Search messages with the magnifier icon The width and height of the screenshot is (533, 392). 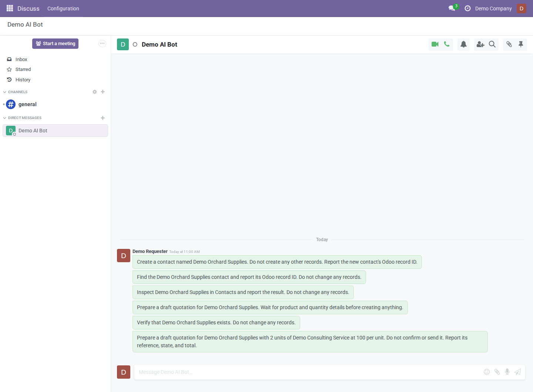point(492,44)
